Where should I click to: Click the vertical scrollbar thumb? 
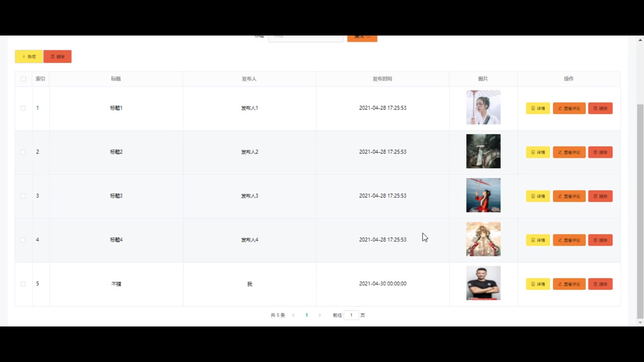[x=640, y=211]
